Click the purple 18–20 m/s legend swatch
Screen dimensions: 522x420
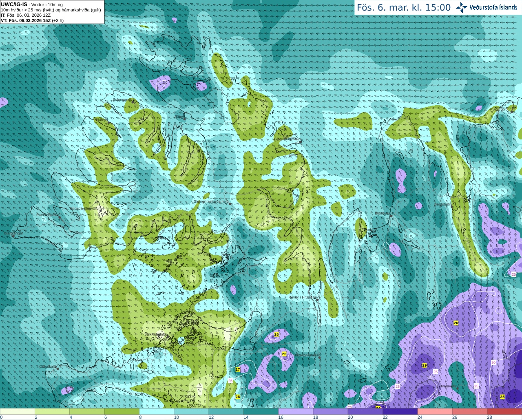pos(331,411)
